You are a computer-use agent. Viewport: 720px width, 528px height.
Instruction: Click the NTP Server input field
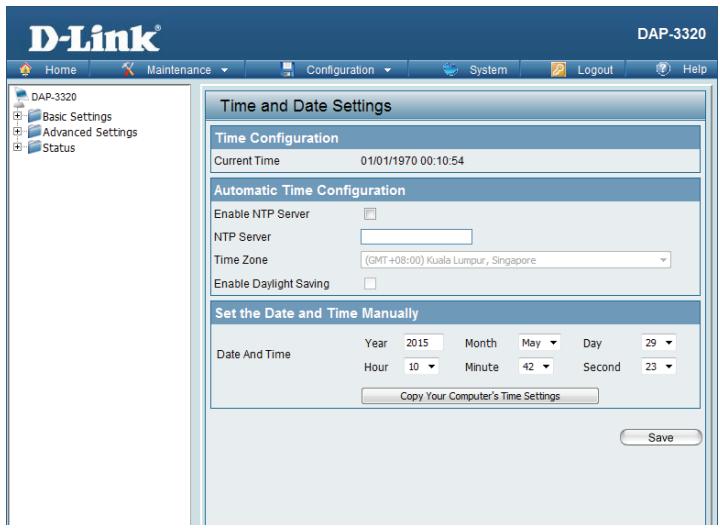click(416, 237)
